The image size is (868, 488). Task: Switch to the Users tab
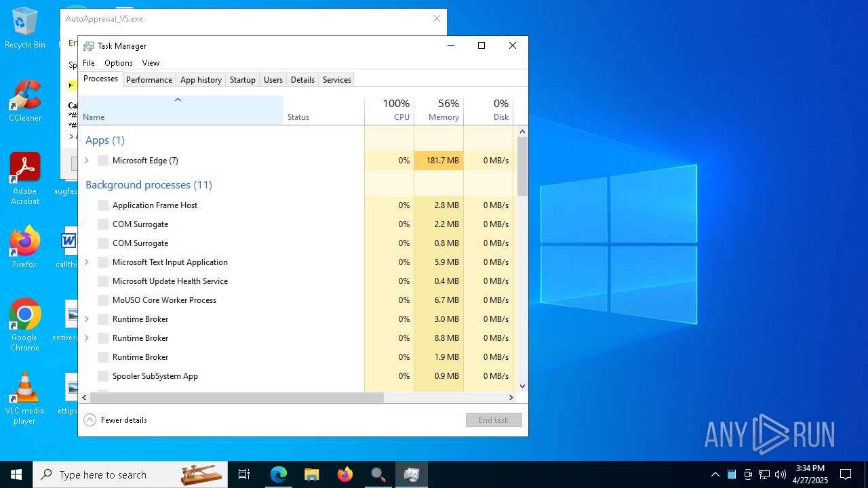tap(273, 80)
